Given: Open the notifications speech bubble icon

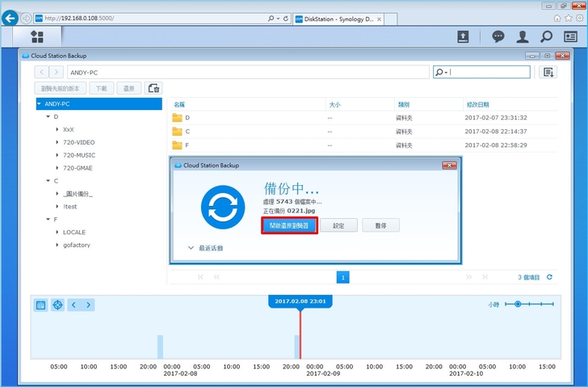Looking at the screenshot, I should 498,36.
